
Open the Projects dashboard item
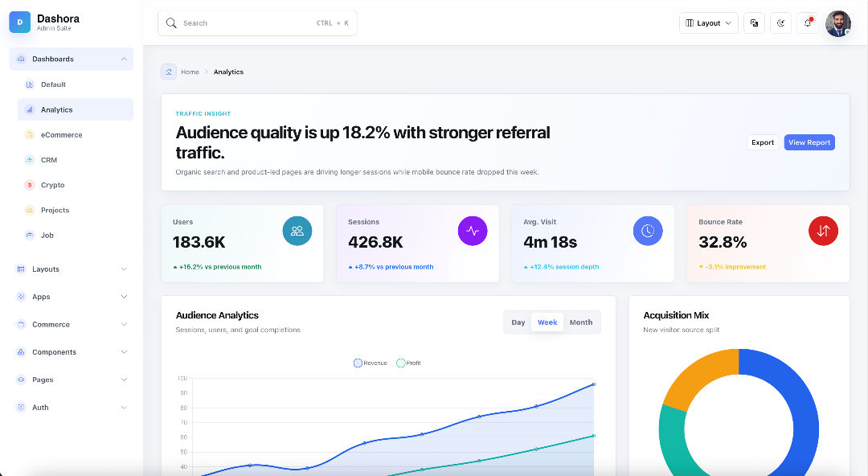[76, 210]
